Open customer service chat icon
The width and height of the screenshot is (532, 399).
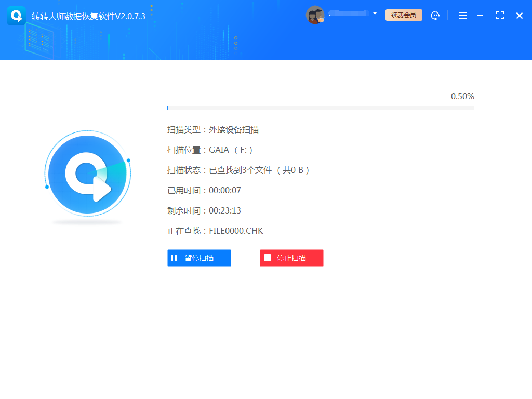[435, 15]
